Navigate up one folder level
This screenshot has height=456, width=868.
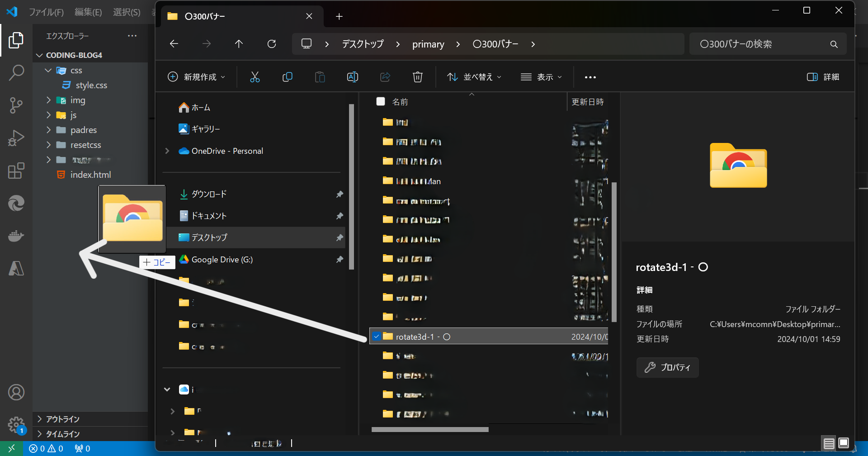tap(239, 44)
